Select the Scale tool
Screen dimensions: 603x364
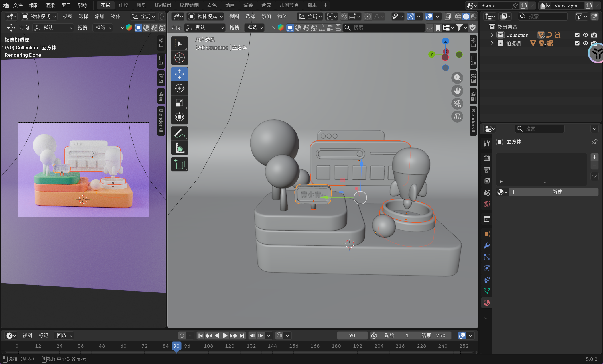tap(180, 103)
